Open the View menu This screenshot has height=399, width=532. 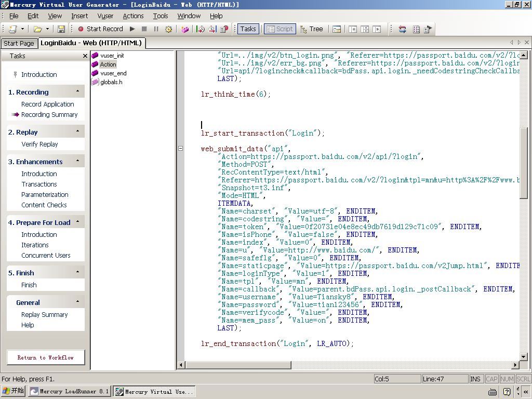(55, 16)
